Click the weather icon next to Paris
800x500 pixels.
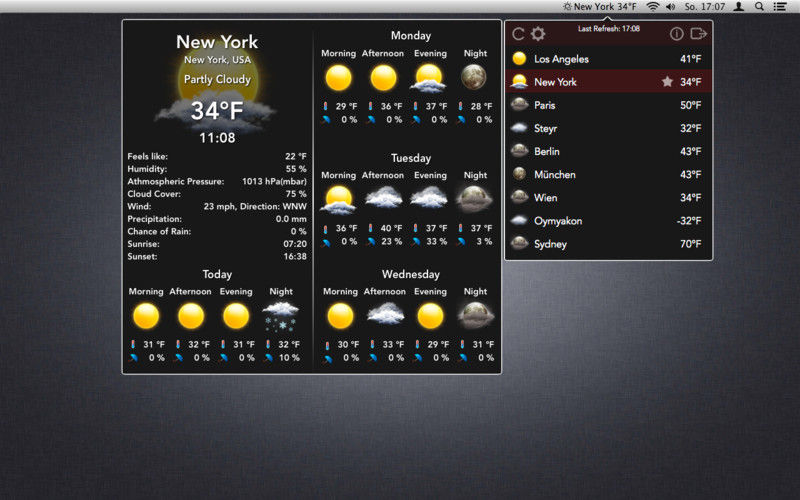point(519,105)
